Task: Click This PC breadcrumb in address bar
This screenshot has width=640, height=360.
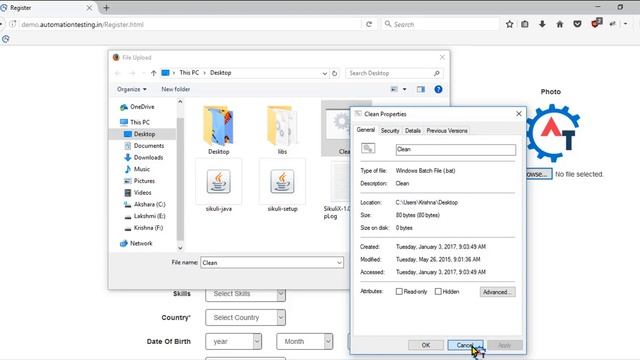Action: point(189,73)
